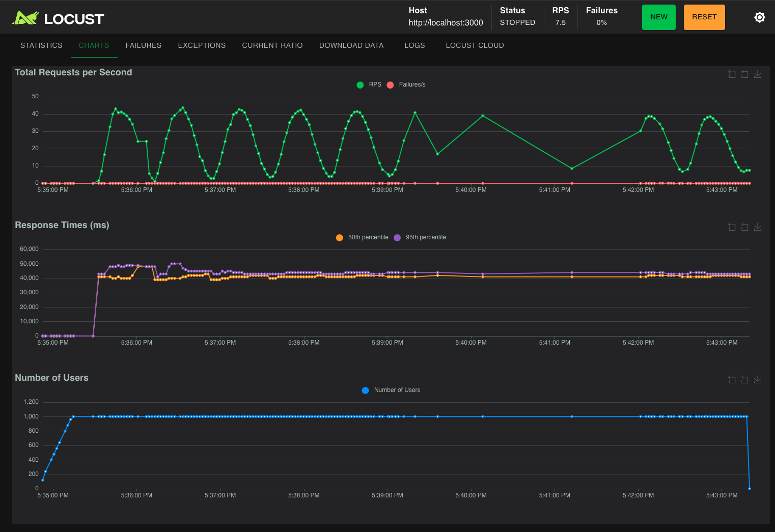Image resolution: width=775 pixels, height=532 pixels.
Task: Save Response Times chart as image
Action: pyautogui.click(x=758, y=227)
